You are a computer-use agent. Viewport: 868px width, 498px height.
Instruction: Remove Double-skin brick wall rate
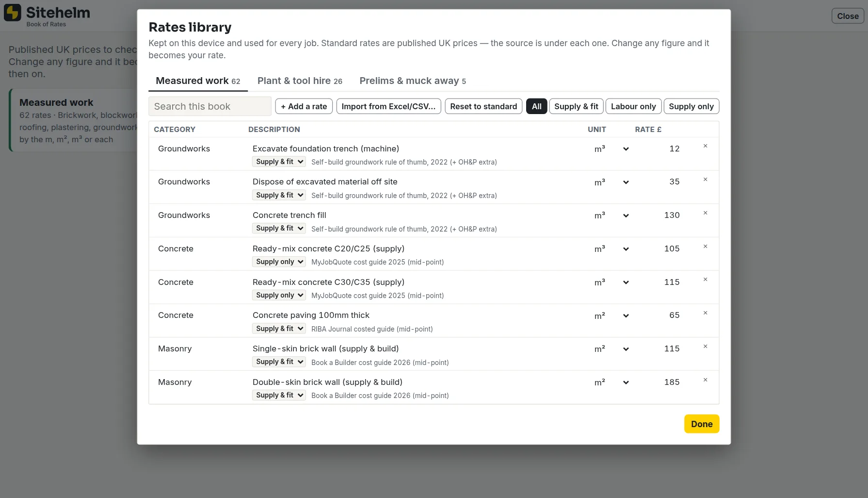coord(705,380)
